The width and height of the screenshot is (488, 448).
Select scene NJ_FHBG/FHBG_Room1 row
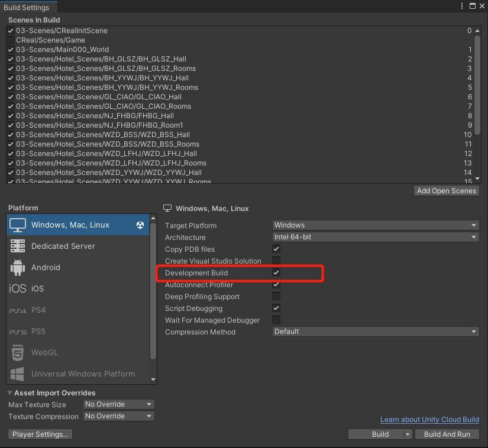[240, 125]
